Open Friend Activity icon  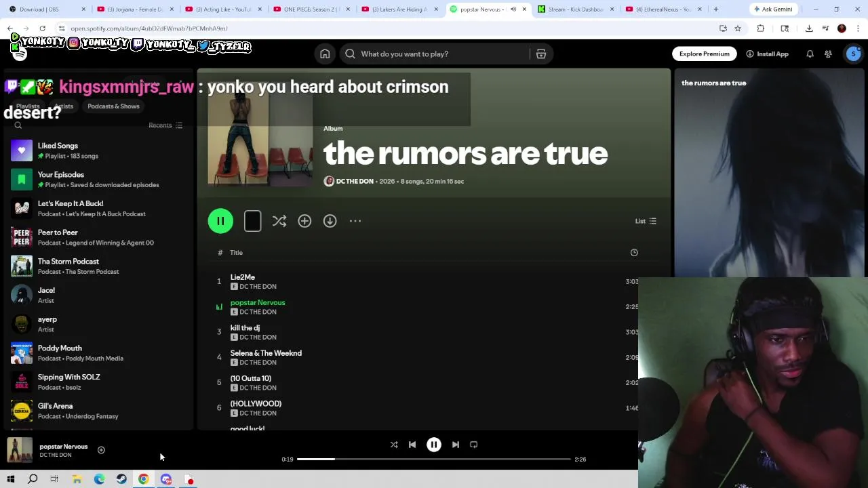click(828, 54)
